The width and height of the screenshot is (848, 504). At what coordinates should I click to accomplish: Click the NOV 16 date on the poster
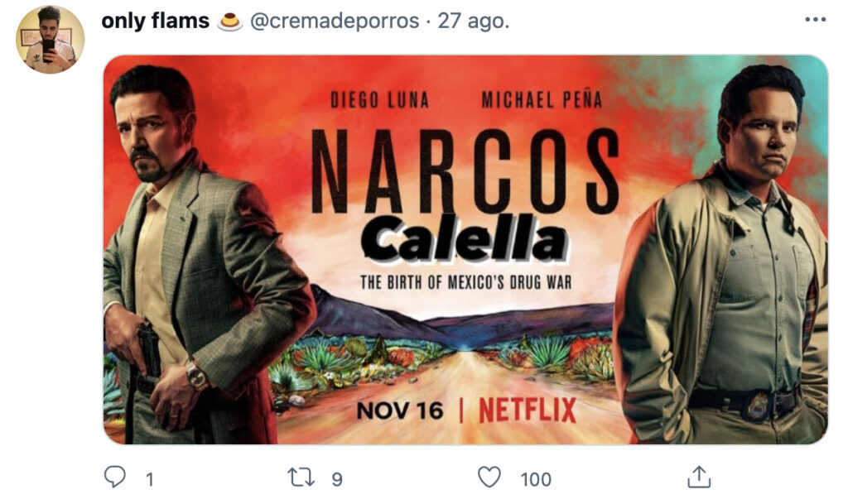click(x=400, y=410)
